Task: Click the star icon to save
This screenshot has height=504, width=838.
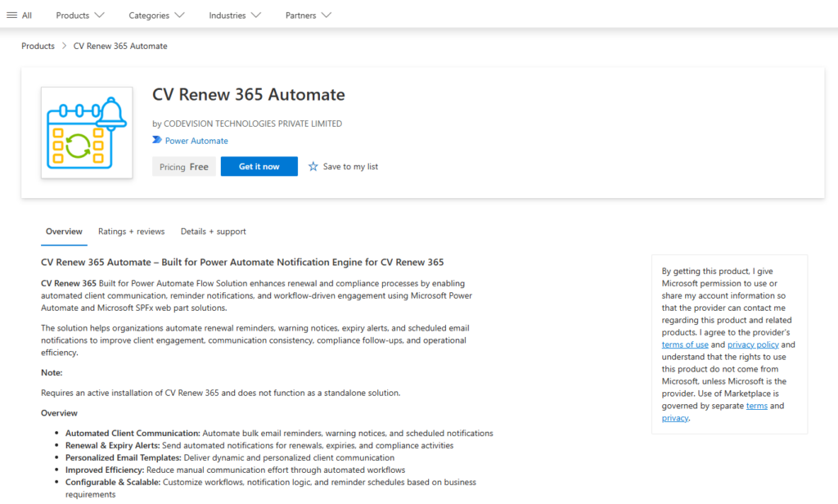Action: (x=313, y=167)
